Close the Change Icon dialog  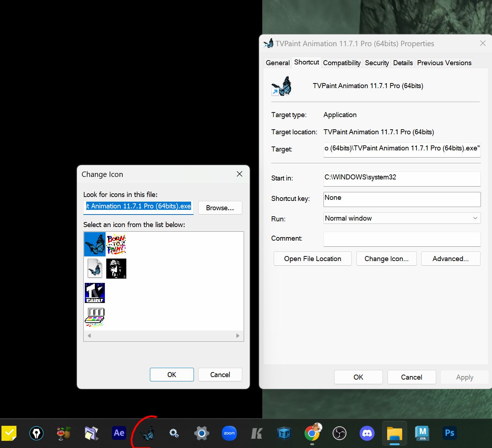tap(240, 174)
